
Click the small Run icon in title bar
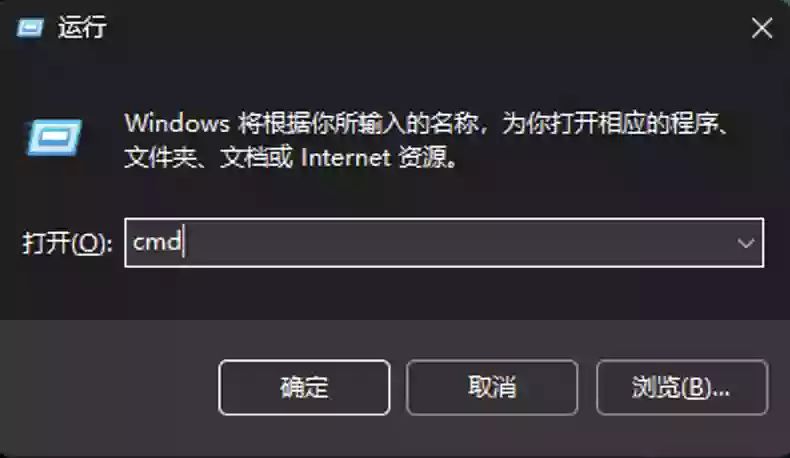click(x=30, y=27)
